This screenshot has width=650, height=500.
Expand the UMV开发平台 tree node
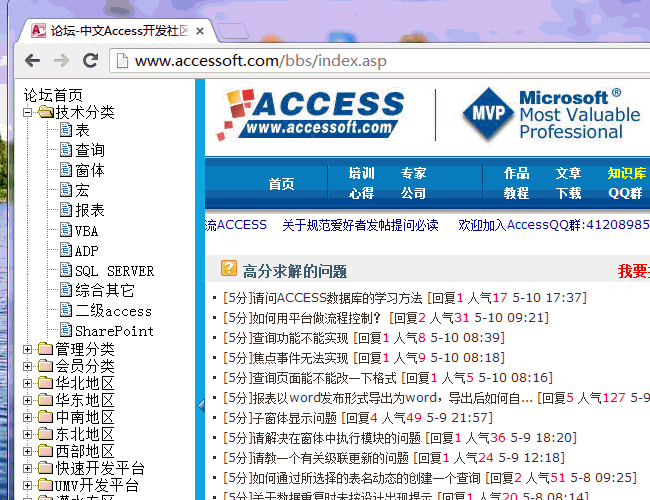pos(27,485)
